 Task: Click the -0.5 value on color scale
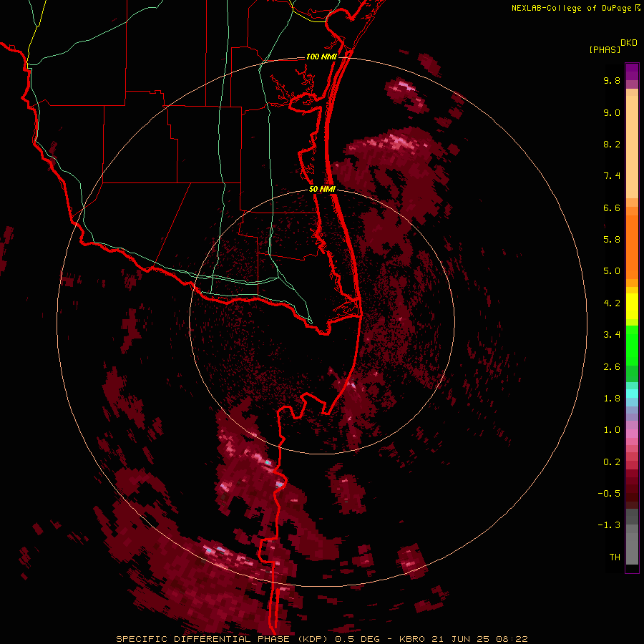pyautogui.click(x=609, y=494)
